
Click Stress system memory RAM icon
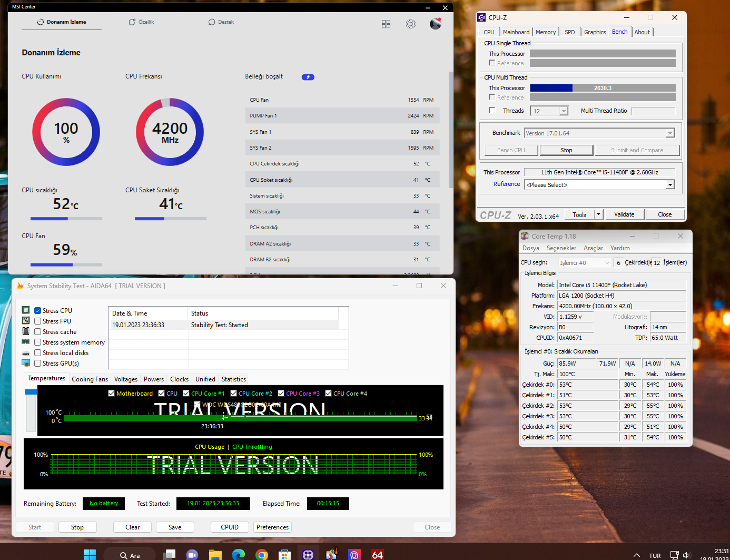(26, 341)
